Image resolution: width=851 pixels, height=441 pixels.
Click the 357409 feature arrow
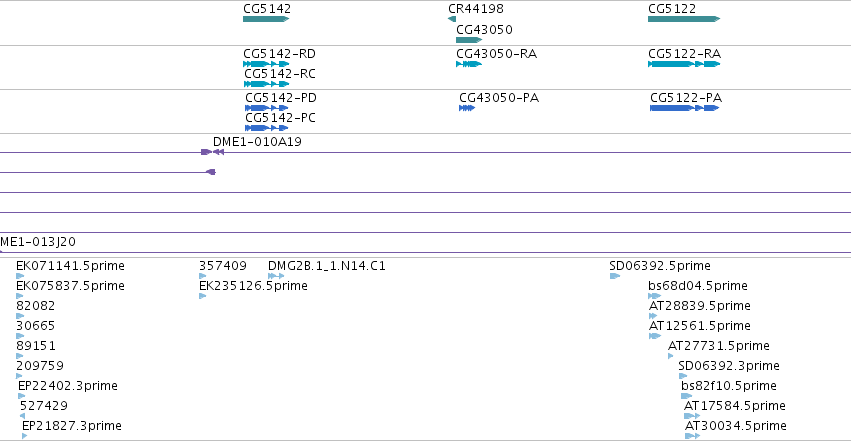point(202,276)
